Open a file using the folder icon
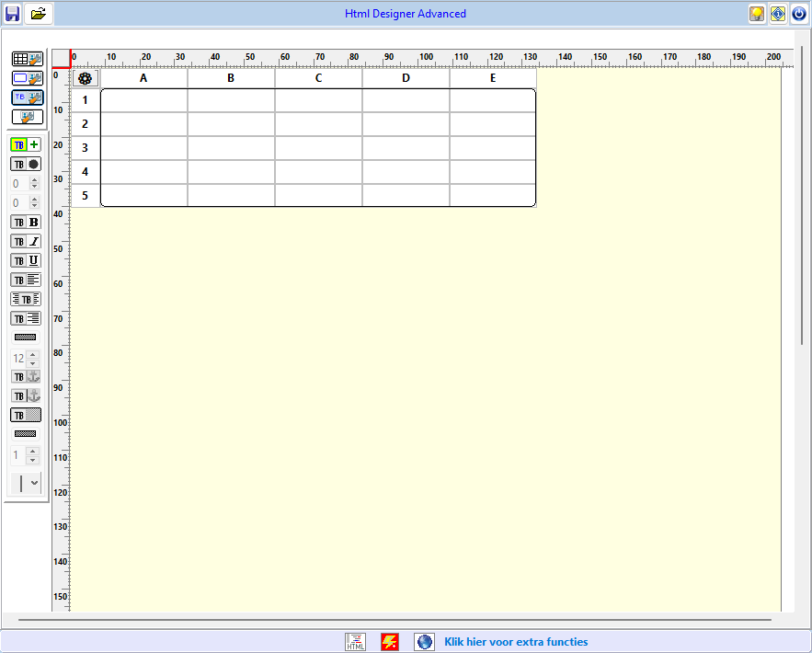The height and width of the screenshot is (653, 812). [x=39, y=14]
